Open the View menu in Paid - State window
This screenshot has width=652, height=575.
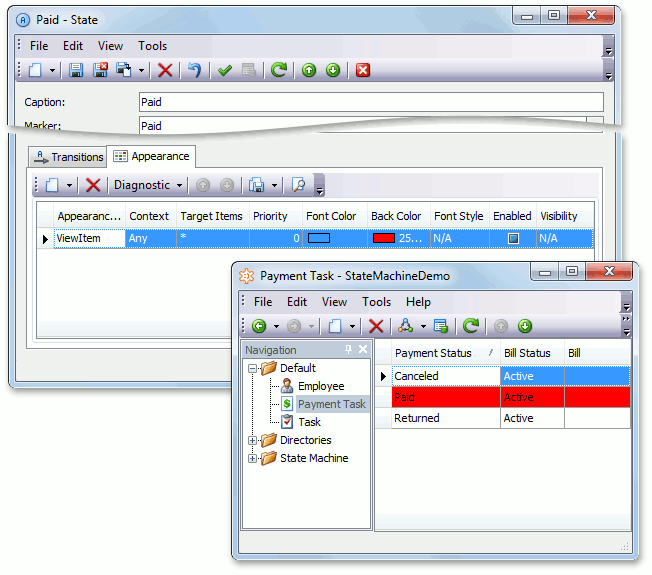tap(110, 46)
